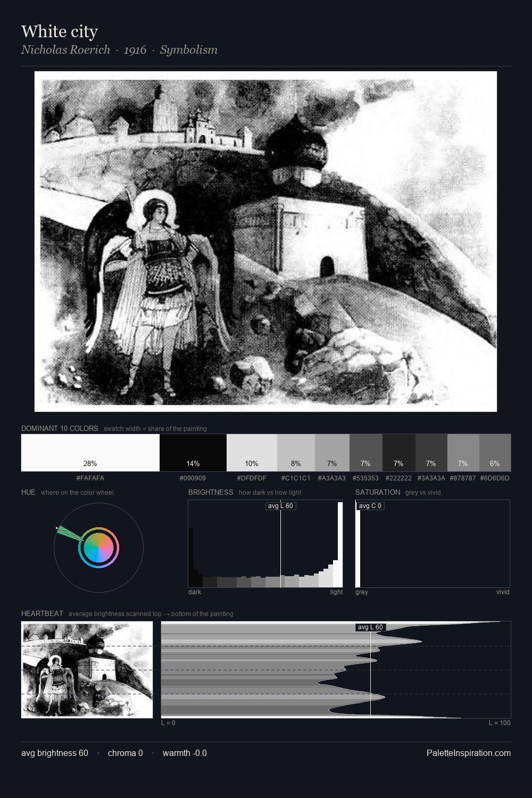Click the #090909 black color swatch
The width and height of the screenshot is (532, 798).
click(x=193, y=453)
